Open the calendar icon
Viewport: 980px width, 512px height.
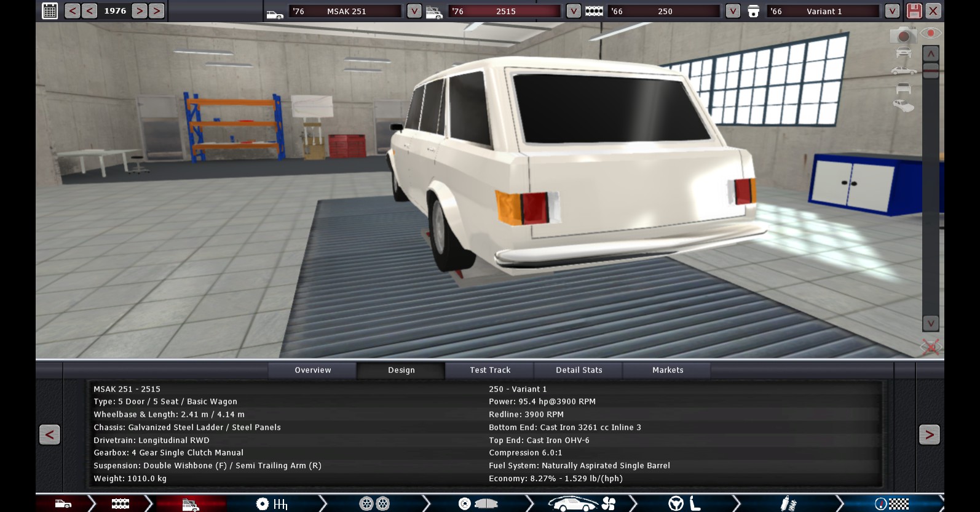coord(50,10)
